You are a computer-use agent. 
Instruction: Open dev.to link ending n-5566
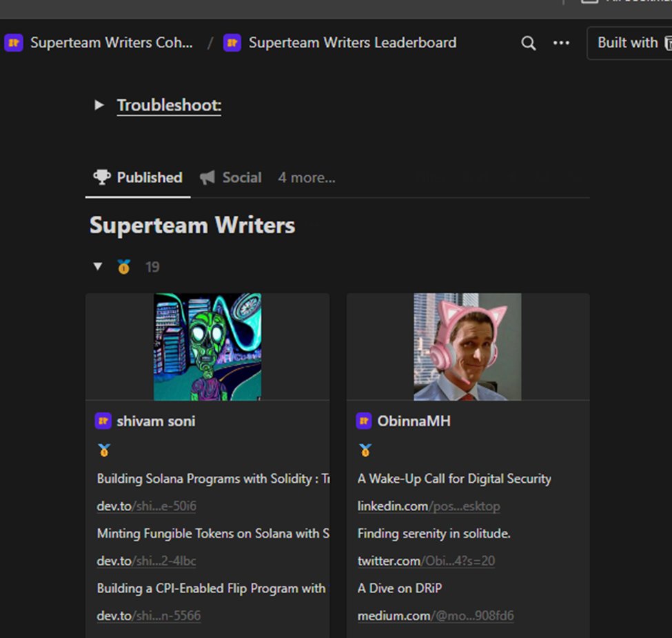coord(149,616)
